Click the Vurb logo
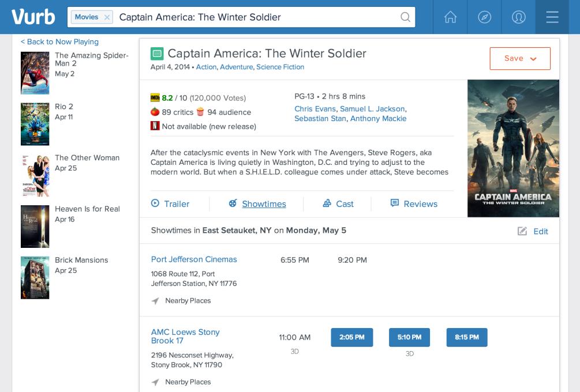This screenshot has width=580, height=392. point(33,17)
